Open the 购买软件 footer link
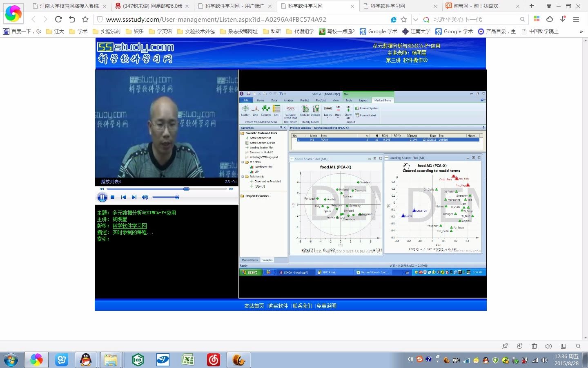 (278, 306)
